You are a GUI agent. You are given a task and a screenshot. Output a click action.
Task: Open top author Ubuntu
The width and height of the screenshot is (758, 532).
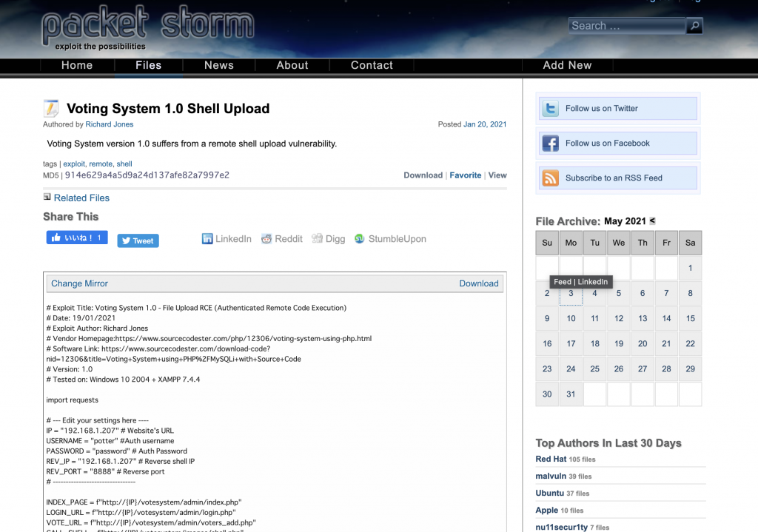click(x=550, y=493)
